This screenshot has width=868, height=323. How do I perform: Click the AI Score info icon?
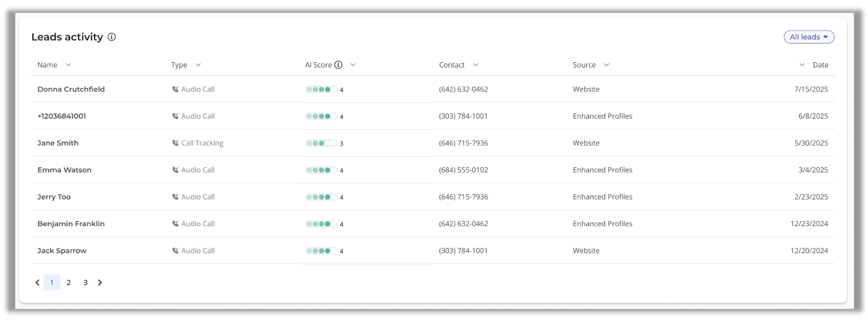(338, 65)
